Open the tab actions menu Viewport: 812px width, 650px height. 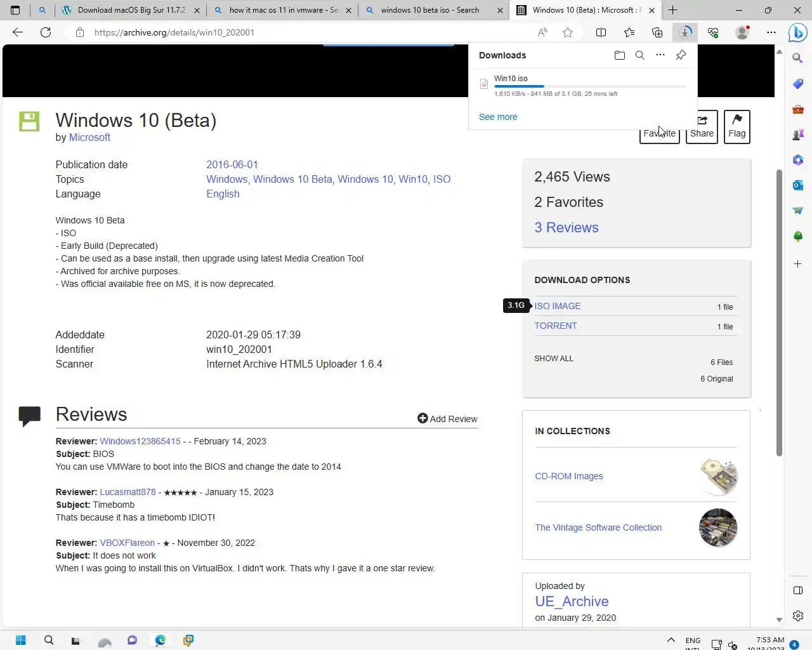tap(15, 10)
